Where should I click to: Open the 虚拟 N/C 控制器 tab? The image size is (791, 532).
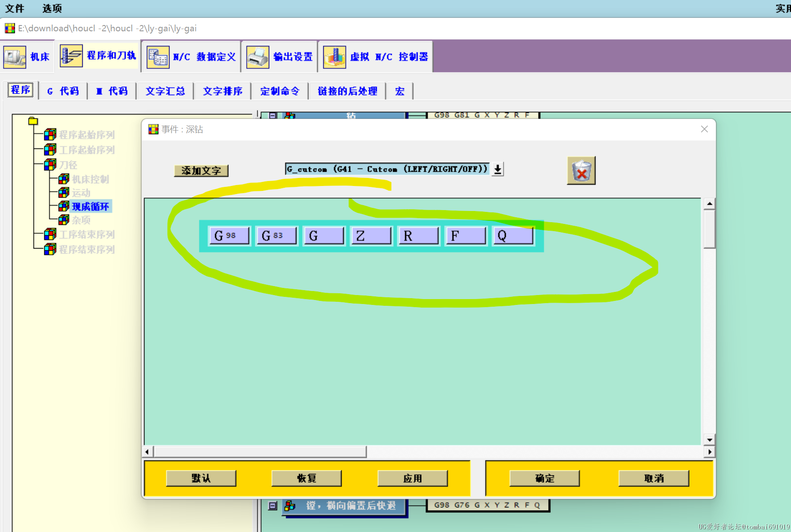click(x=376, y=56)
